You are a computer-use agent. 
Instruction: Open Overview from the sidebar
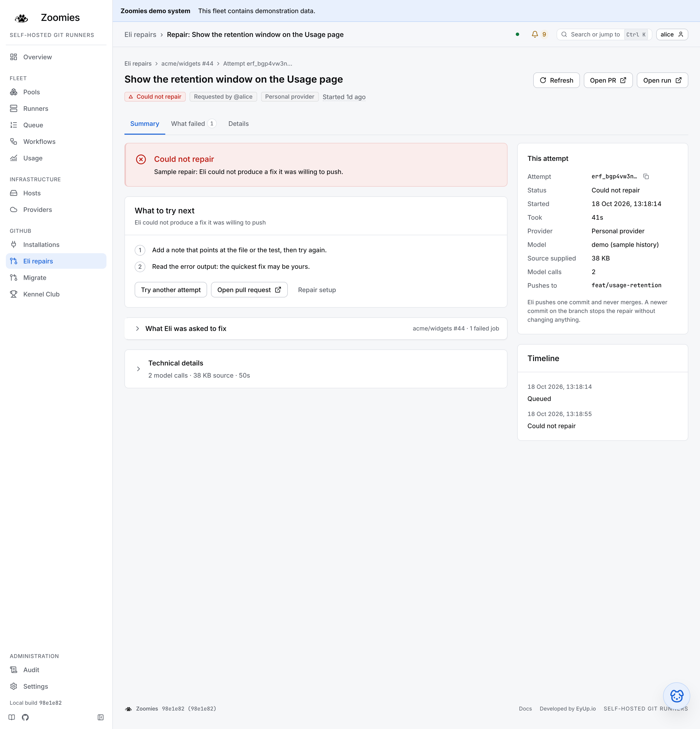[x=56, y=57]
